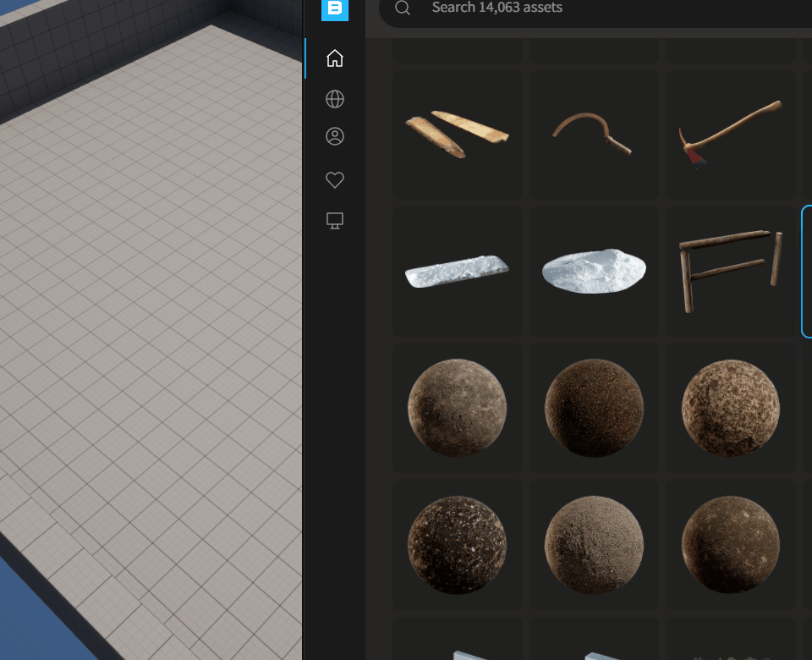The image size is (812, 660).
Task: Select the dark brown fine-grain sphere material
Action: [594, 408]
